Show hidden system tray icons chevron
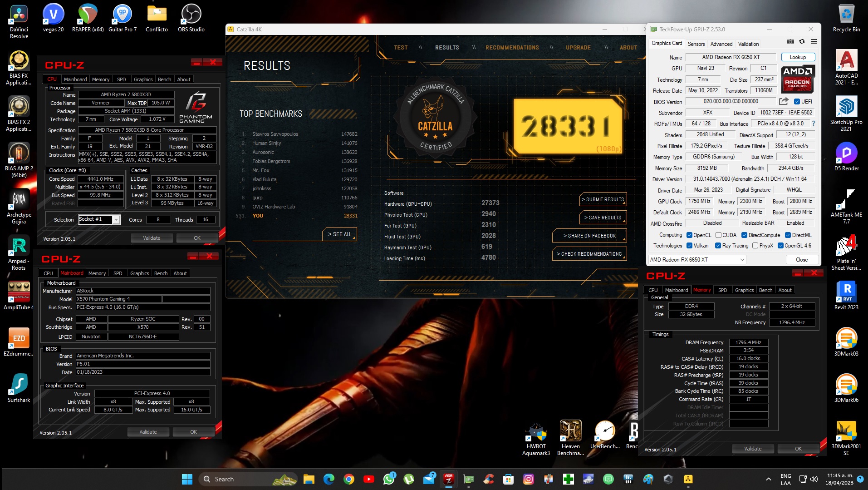Image resolution: width=868 pixels, height=490 pixels. coord(768,479)
